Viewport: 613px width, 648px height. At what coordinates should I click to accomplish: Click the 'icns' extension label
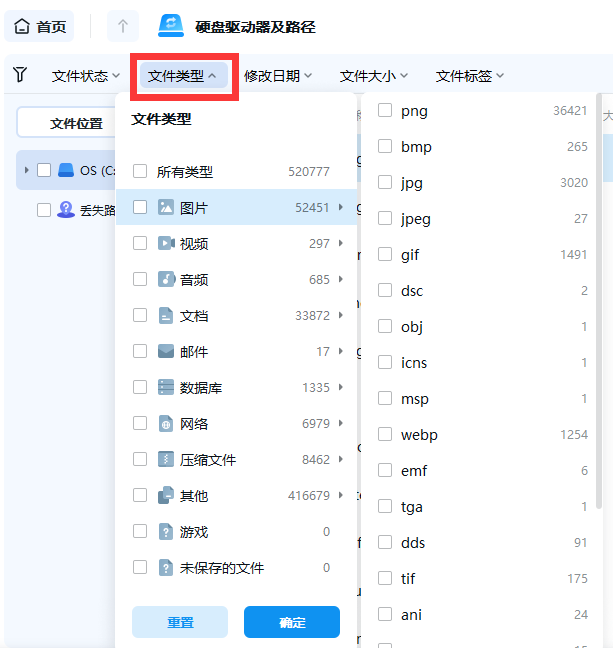[x=414, y=362]
